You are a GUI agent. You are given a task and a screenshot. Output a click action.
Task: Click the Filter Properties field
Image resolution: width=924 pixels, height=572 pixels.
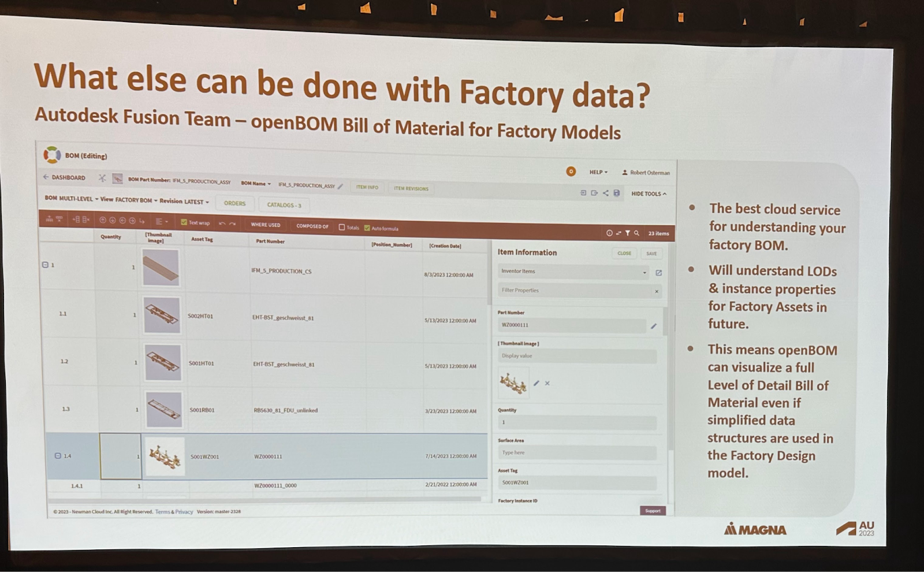coord(579,291)
